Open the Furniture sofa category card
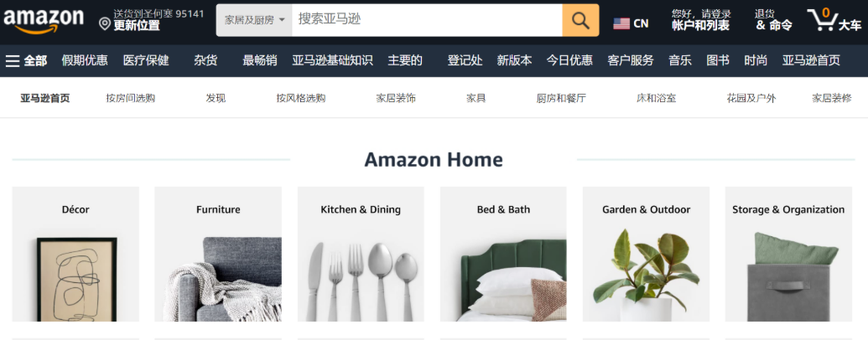The width and height of the screenshot is (868, 340). coord(218,254)
